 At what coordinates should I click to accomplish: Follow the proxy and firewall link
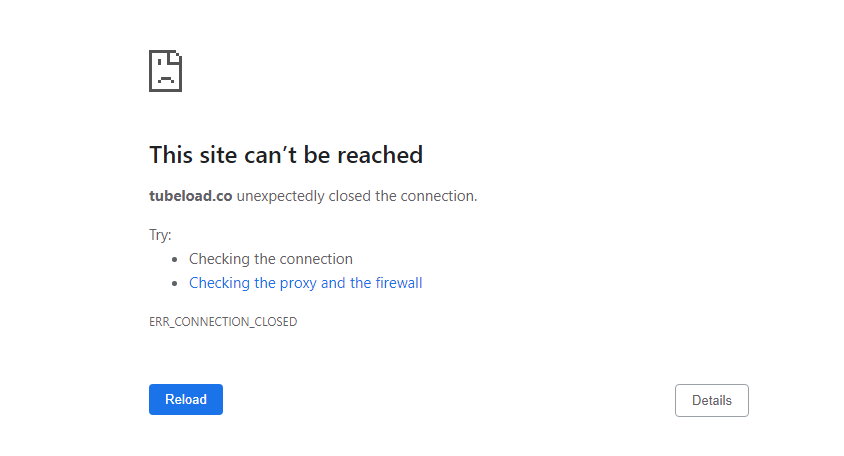point(305,283)
